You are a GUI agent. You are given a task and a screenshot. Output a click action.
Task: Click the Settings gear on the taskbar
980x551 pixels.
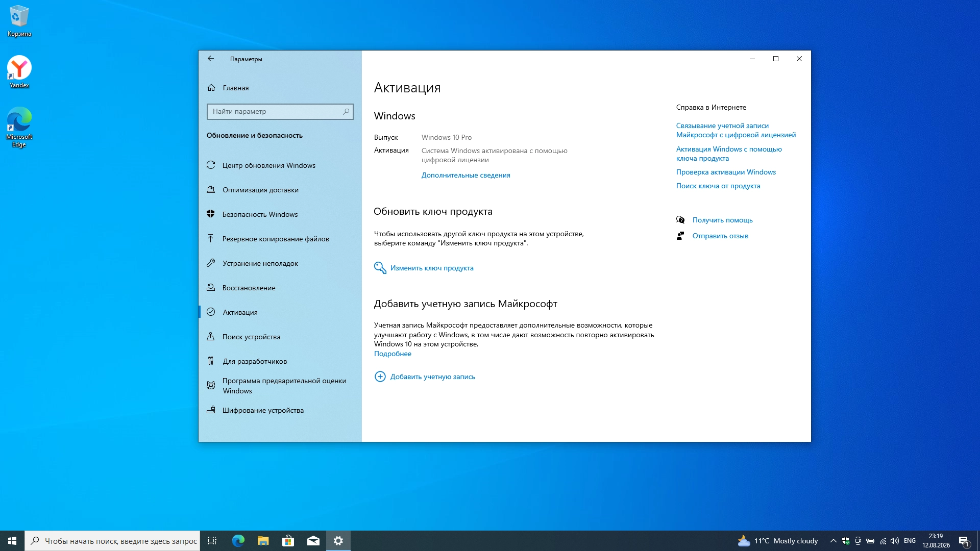coord(338,541)
